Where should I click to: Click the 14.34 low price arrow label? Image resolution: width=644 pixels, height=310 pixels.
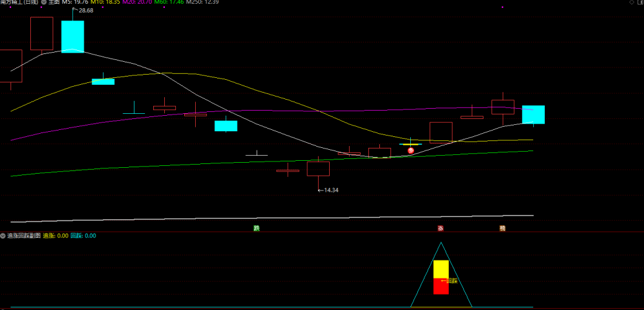point(328,190)
